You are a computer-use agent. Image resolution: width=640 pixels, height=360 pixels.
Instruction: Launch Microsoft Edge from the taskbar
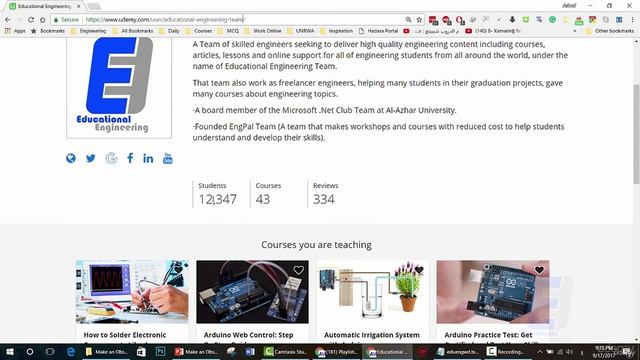71,351
